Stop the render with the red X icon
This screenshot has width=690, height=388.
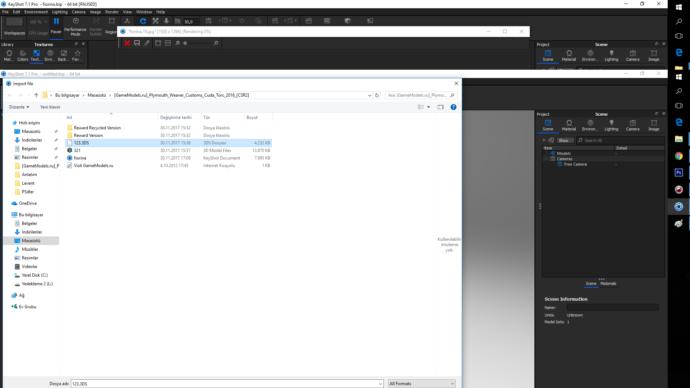127,43
